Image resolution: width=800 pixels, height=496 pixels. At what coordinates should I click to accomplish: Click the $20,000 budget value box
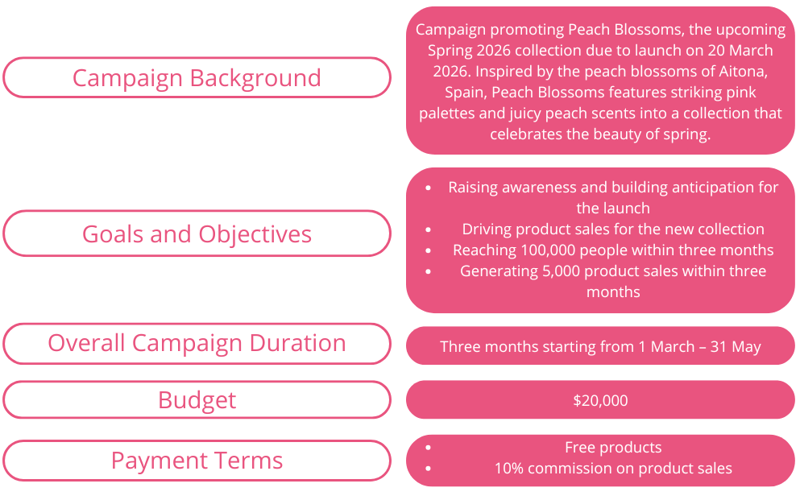600,400
